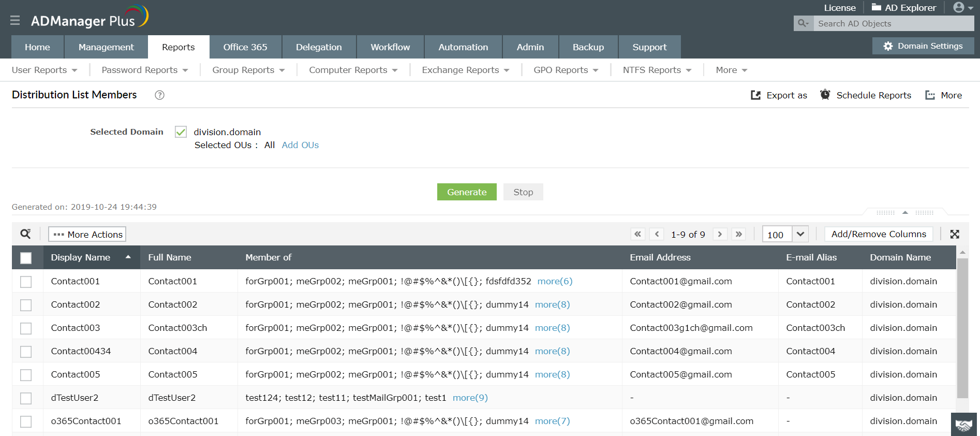Viewport: 980px width, 436px height.
Task: Check the select-all header checkbox
Action: coord(26,258)
